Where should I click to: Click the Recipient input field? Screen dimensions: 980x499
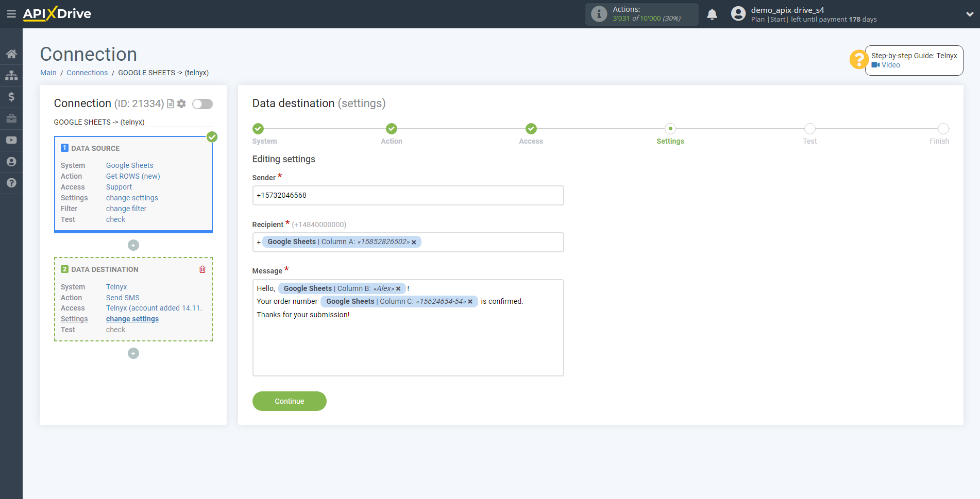click(408, 243)
